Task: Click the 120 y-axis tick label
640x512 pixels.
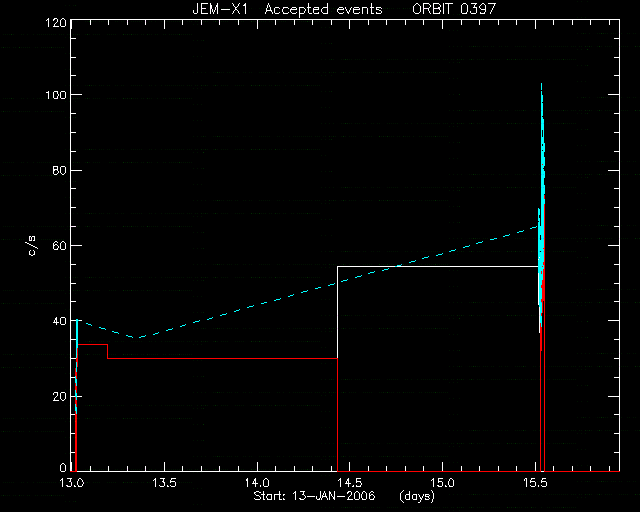Action: pos(56,22)
